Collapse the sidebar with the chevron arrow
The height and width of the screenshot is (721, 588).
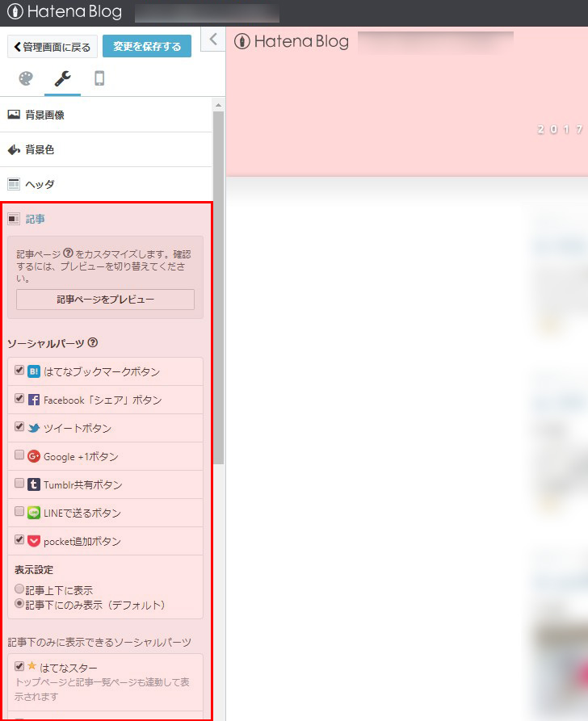pos(213,39)
